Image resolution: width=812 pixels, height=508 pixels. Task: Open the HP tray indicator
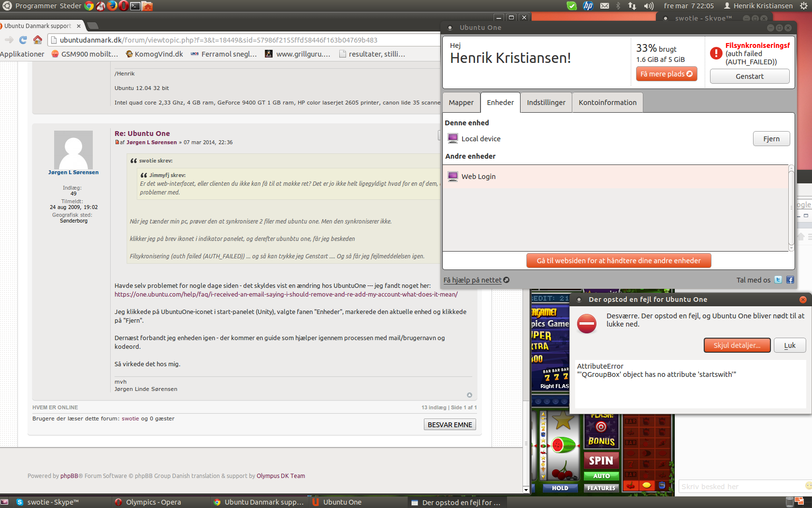(588, 6)
